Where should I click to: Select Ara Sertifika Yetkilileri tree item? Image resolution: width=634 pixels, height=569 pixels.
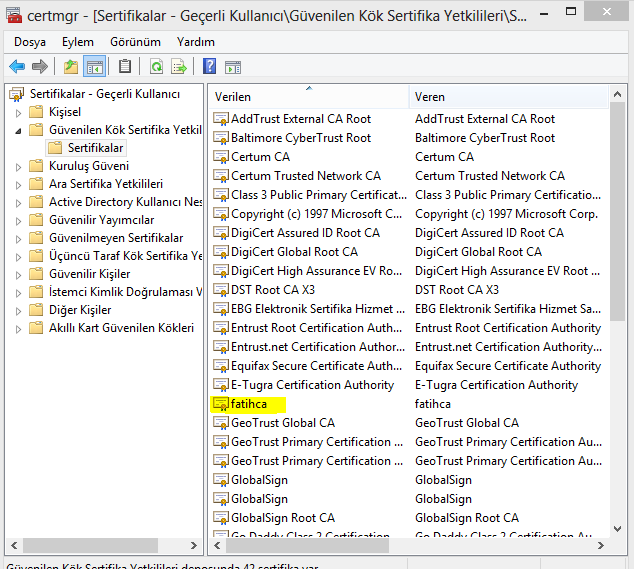click(106, 184)
